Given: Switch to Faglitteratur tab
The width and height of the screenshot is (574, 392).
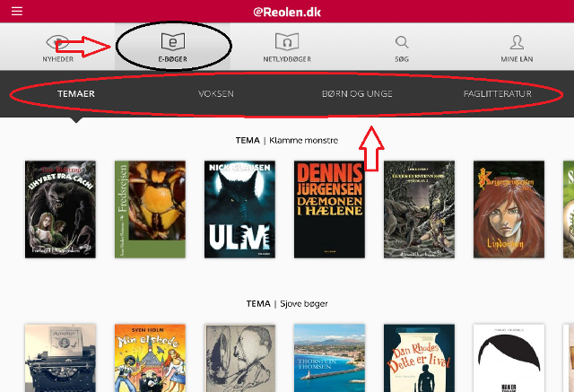Looking at the screenshot, I should point(498,93).
